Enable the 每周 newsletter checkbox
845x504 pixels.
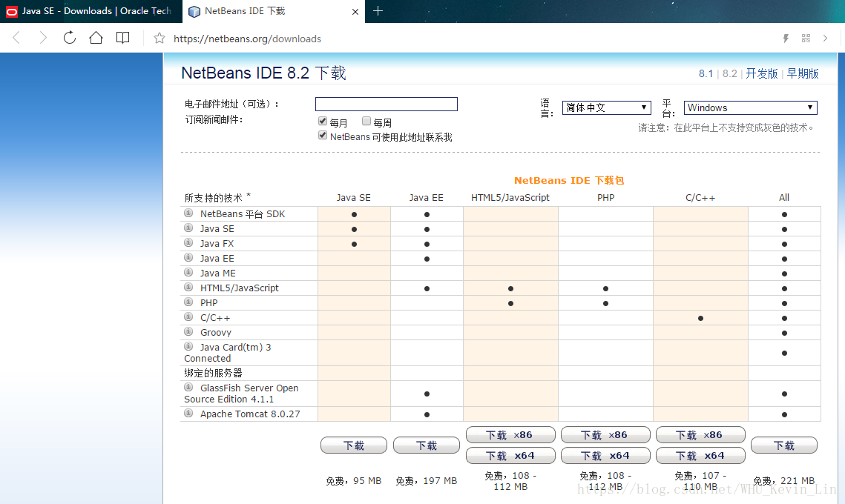tap(366, 122)
